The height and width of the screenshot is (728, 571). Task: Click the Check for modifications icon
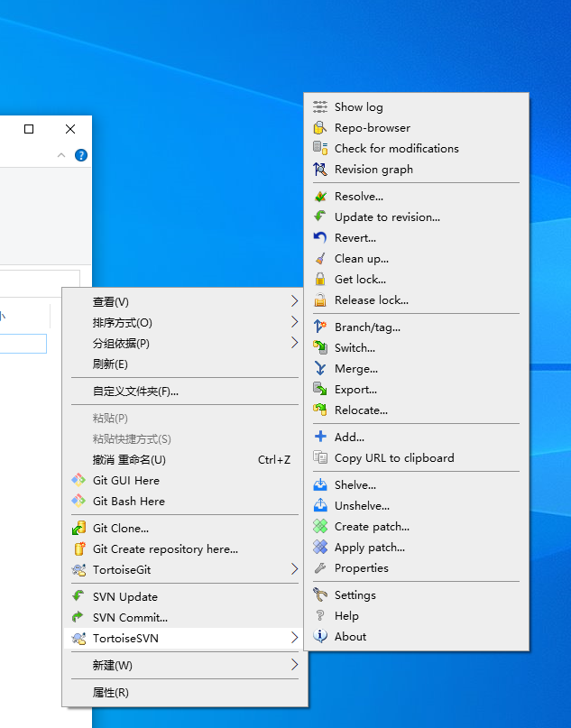[x=320, y=148]
